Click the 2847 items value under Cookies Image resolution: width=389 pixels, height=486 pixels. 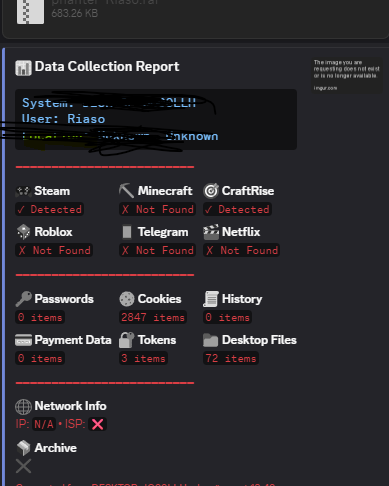tap(153, 317)
